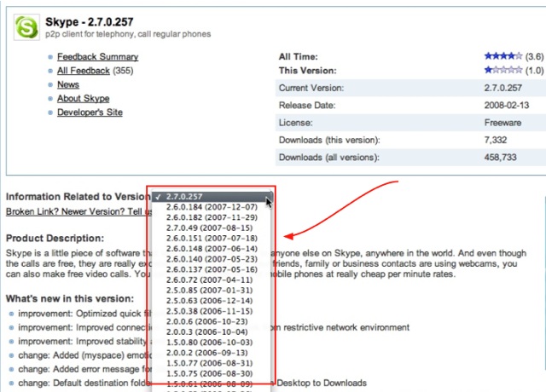Choose version 2.6.0.184 (2007-12-07)
This screenshot has width=546, height=392.
point(212,207)
